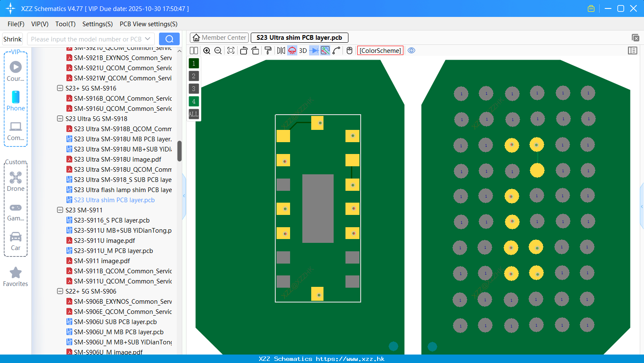Open the Member Center tab

[x=219, y=38]
